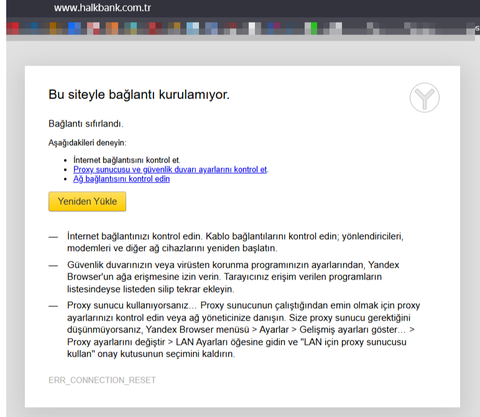The width and height of the screenshot is (480, 417).
Task: Open the proxy and firewall settings link
Action: coord(170,170)
